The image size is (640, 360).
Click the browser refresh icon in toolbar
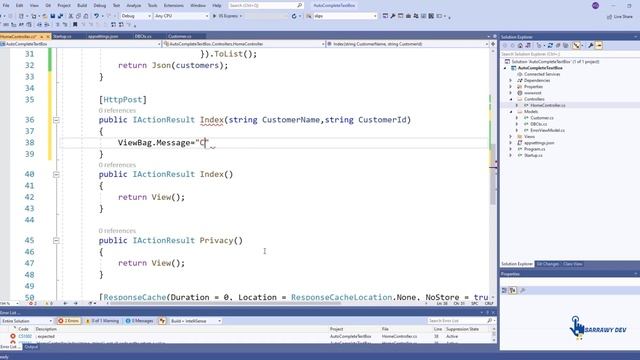point(294,16)
